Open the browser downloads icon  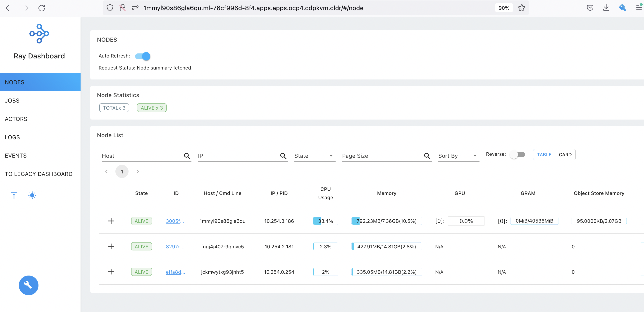[x=606, y=8]
